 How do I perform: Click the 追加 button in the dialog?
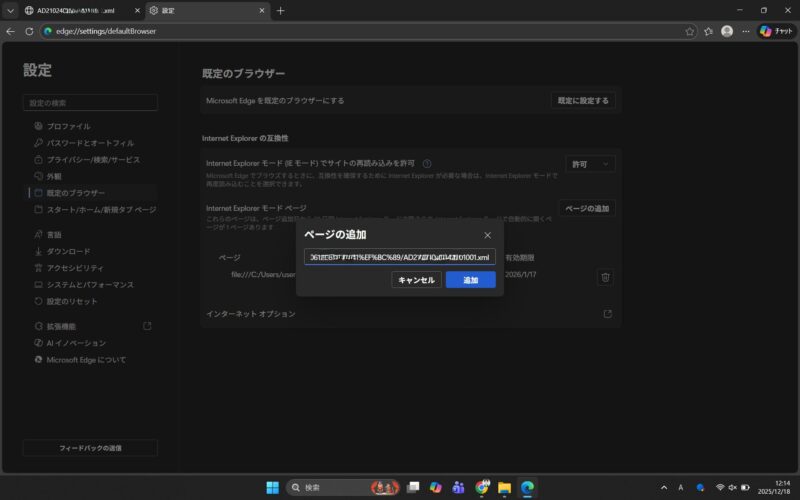point(470,280)
